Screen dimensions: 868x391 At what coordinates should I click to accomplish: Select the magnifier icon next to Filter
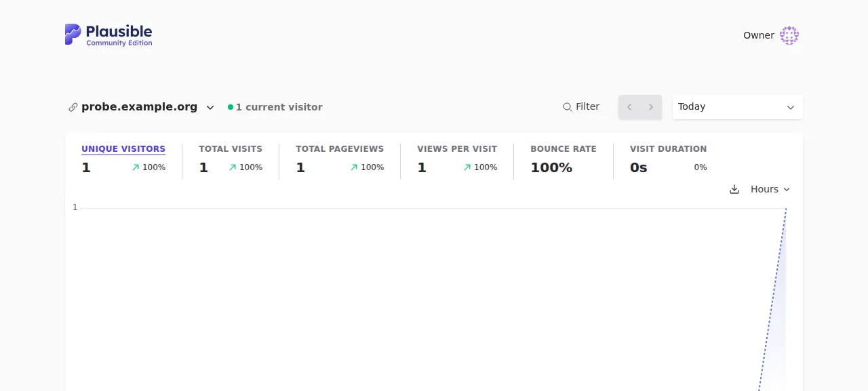click(x=568, y=107)
